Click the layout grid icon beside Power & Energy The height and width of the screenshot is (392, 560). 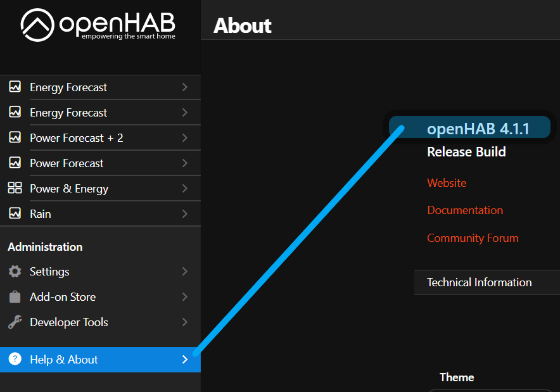(x=15, y=188)
